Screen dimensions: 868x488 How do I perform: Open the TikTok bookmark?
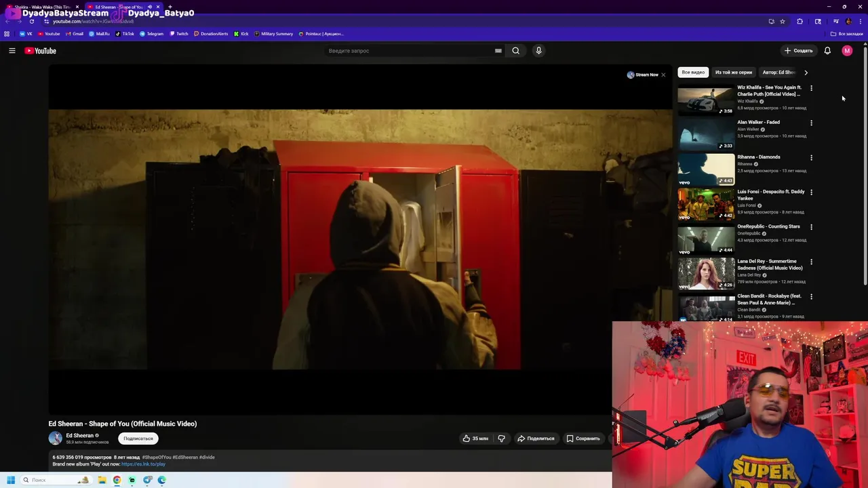(125, 34)
